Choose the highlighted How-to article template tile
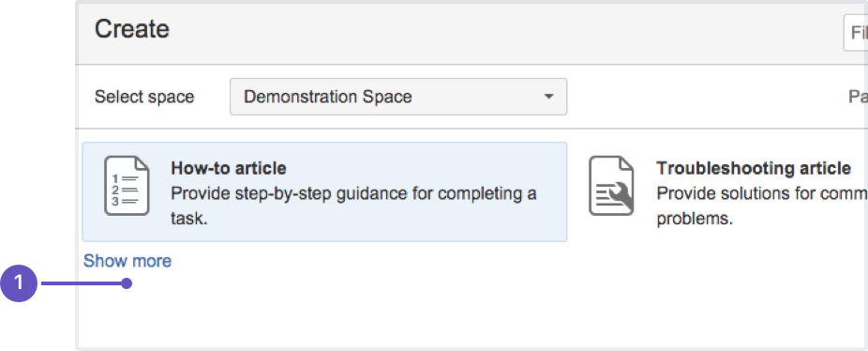Image resolution: width=868 pixels, height=351 pixels. [325, 191]
